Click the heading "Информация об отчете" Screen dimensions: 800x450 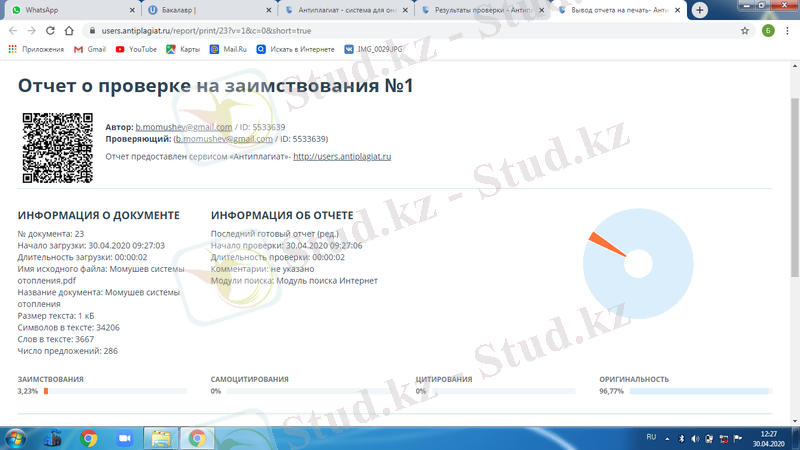[282, 215]
